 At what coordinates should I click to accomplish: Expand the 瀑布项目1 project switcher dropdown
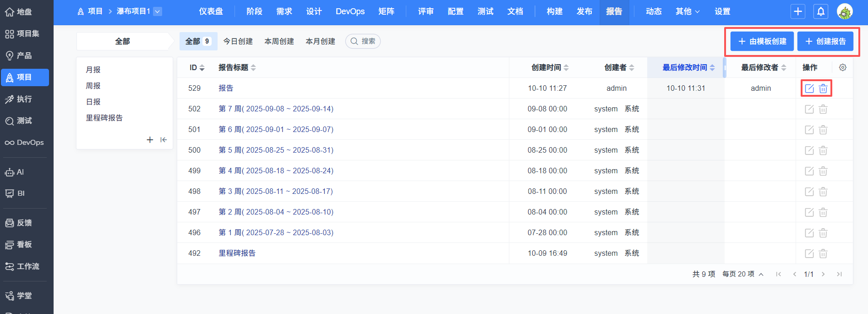[158, 11]
